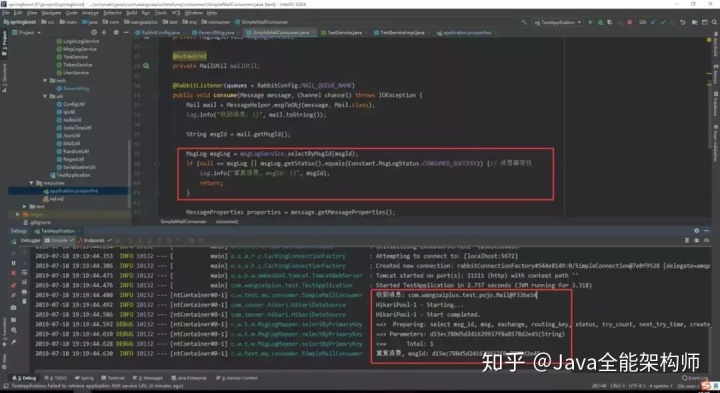The height and width of the screenshot is (393, 720).
Task: Collapse all using the Project panel icon
Action: coord(104,33)
